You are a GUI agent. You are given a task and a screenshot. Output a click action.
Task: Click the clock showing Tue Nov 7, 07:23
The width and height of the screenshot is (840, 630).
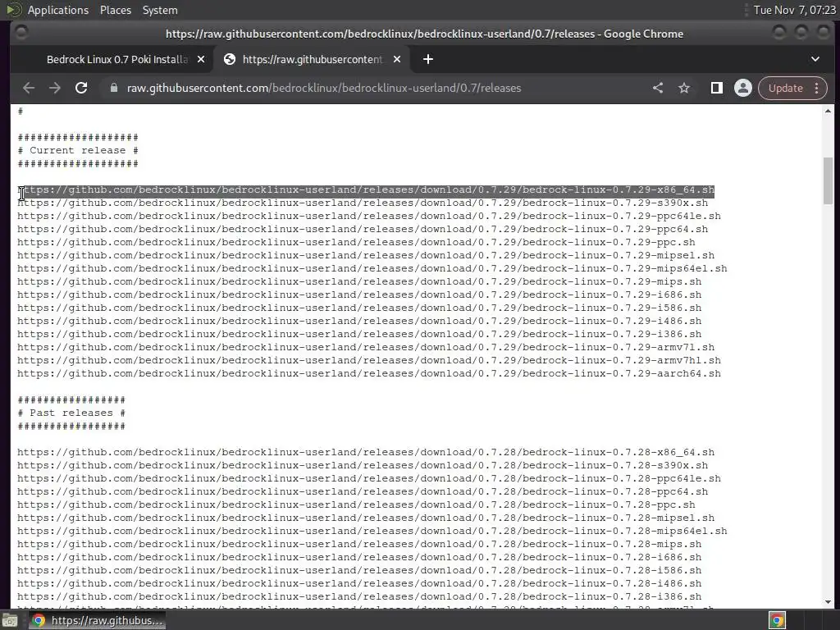coord(794,10)
